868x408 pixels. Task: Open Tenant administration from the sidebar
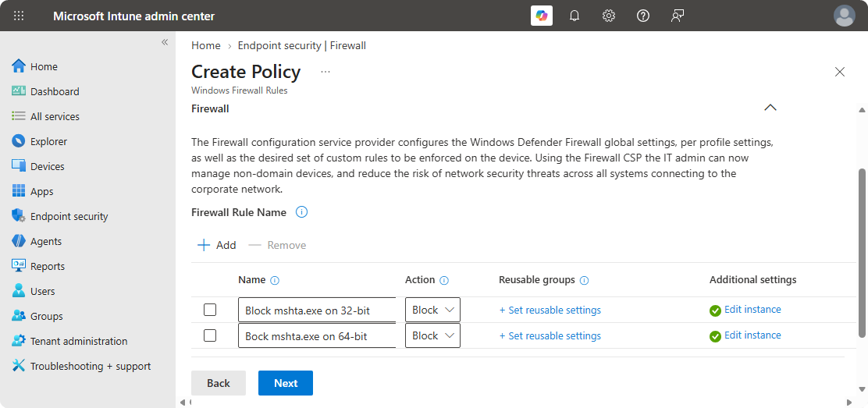click(x=79, y=341)
